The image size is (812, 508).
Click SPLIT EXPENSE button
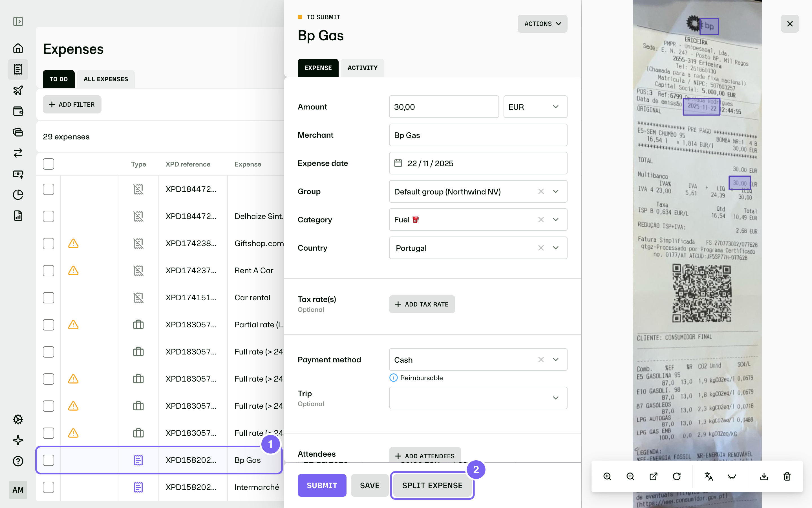point(432,485)
